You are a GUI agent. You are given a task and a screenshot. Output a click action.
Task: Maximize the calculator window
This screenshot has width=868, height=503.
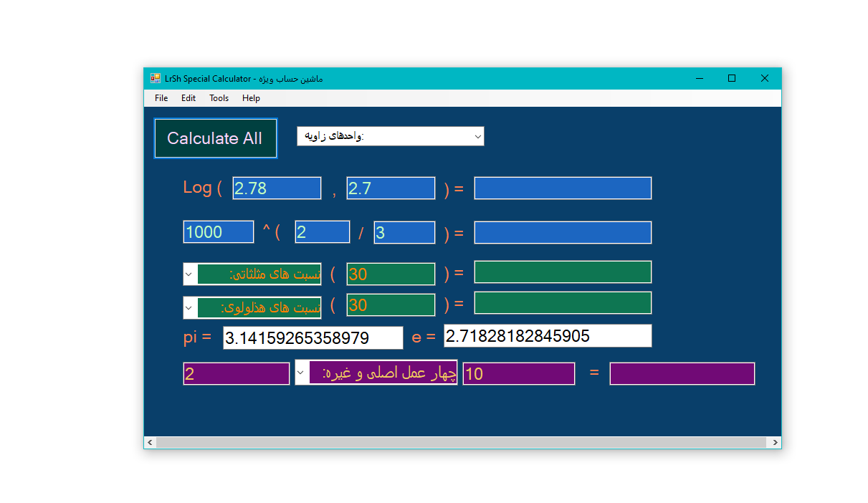click(731, 78)
